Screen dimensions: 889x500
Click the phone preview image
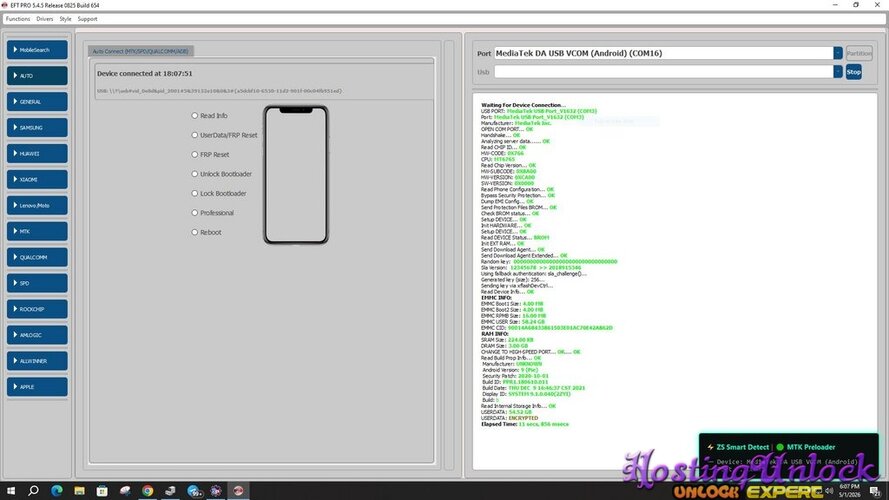296,175
